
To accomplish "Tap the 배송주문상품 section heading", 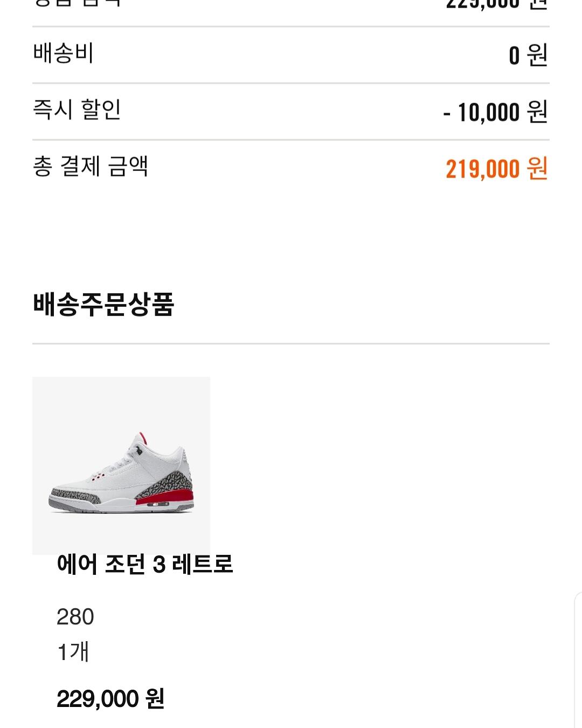I will tap(103, 304).
